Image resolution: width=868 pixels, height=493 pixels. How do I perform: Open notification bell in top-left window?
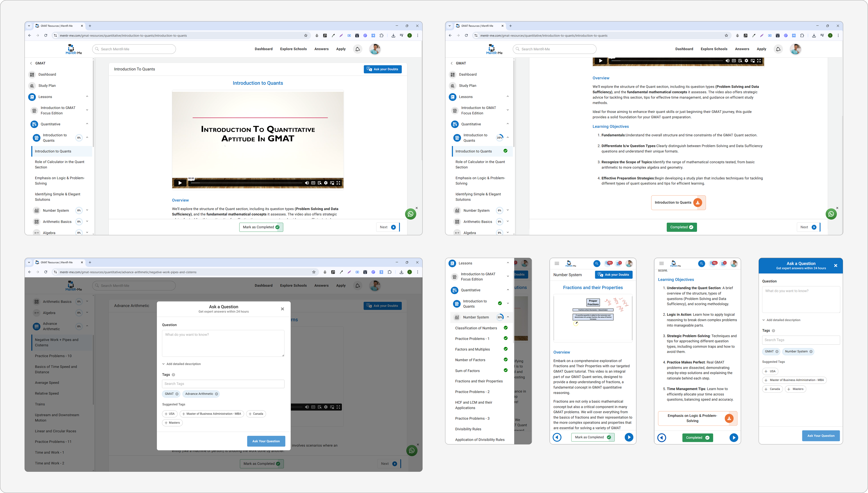tap(358, 49)
